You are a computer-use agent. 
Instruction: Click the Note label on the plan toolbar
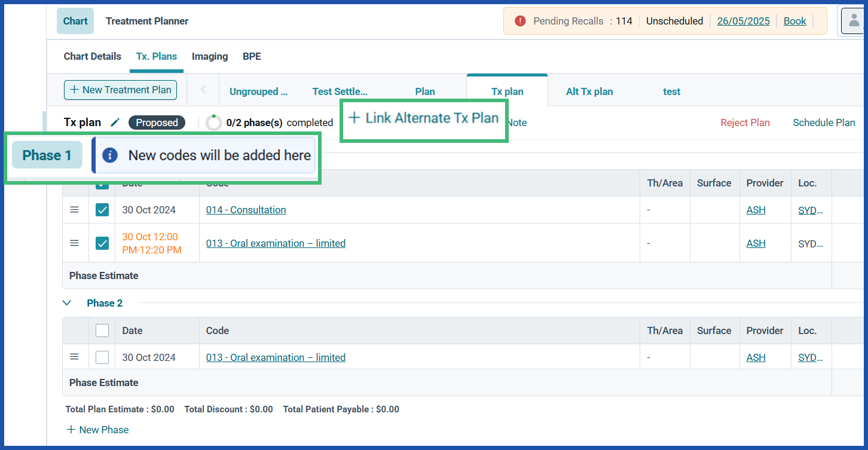click(516, 123)
